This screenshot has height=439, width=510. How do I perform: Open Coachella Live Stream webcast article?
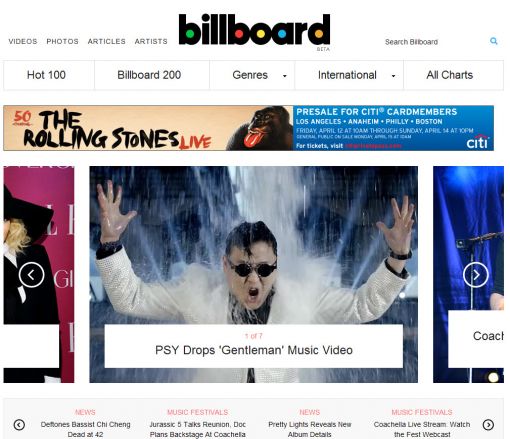422,429
